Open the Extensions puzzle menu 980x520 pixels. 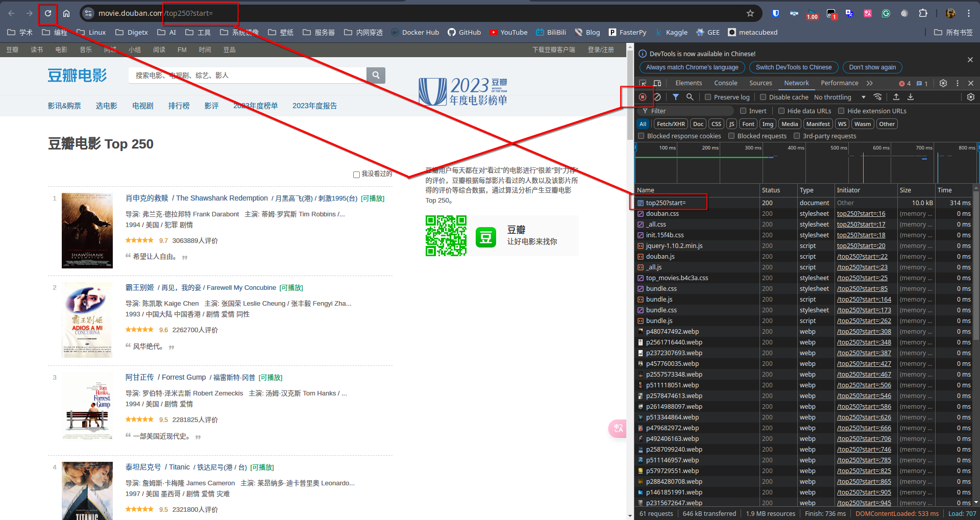point(923,13)
